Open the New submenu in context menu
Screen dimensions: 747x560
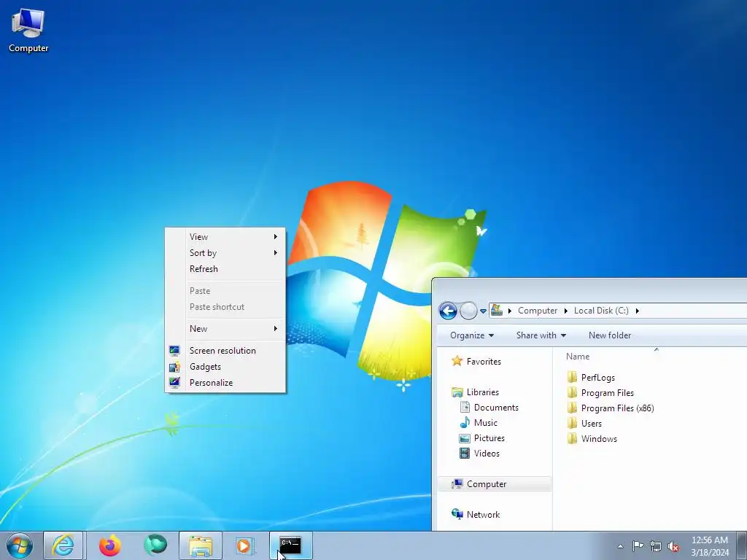click(225, 329)
